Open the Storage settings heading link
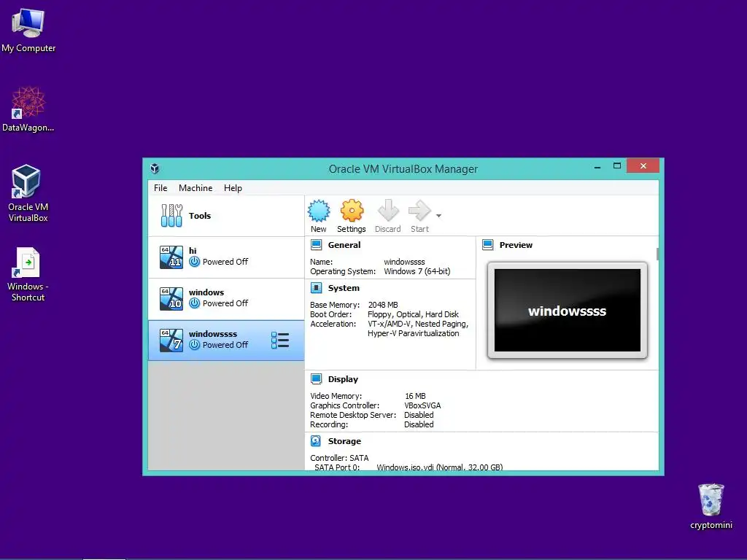This screenshot has height=560, width=747. point(344,441)
